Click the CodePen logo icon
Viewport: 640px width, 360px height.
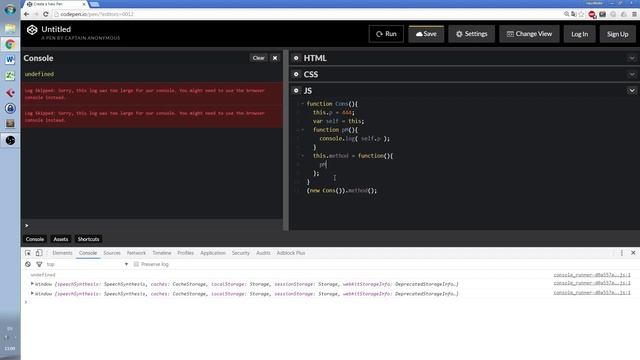(32, 30)
